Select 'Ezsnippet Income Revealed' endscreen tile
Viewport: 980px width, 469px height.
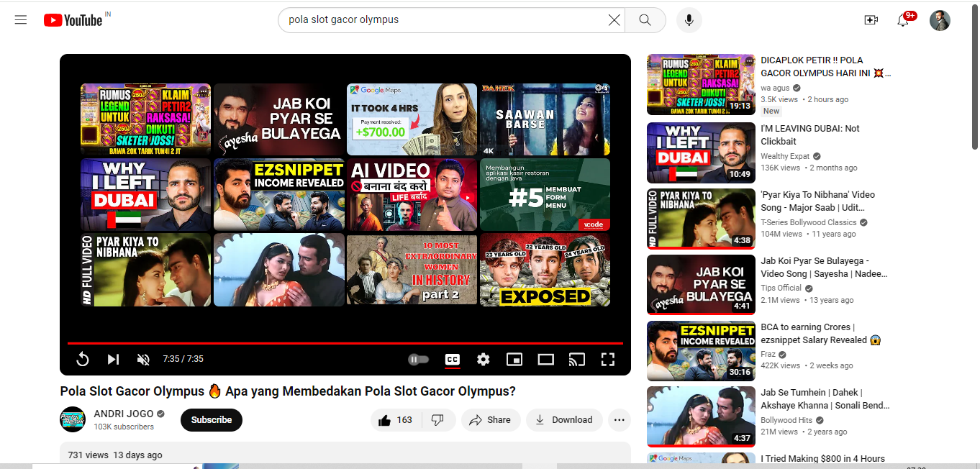click(x=279, y=194)
